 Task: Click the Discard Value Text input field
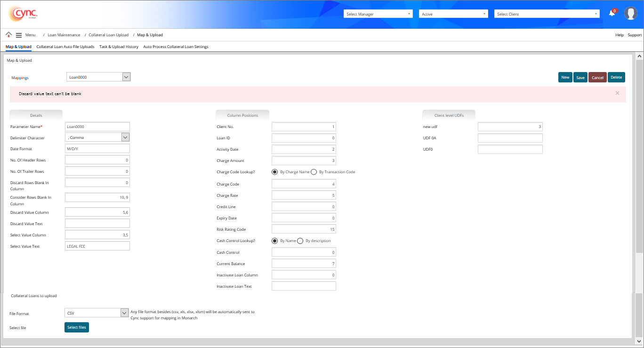pos(97,224)
